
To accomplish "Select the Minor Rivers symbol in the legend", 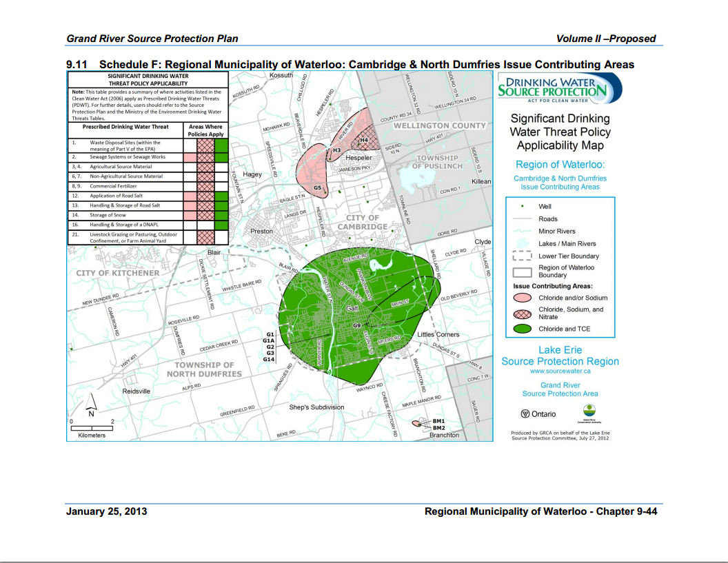I will click(x=523, y=231).
